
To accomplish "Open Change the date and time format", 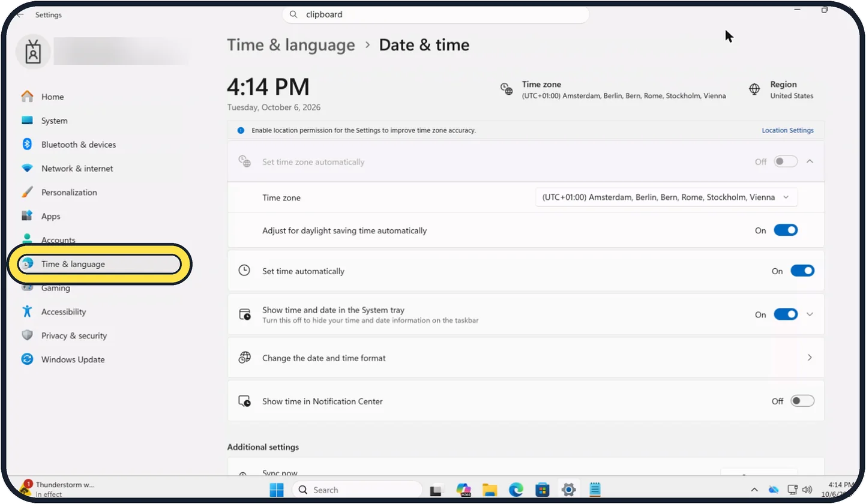I will (526, 358).
